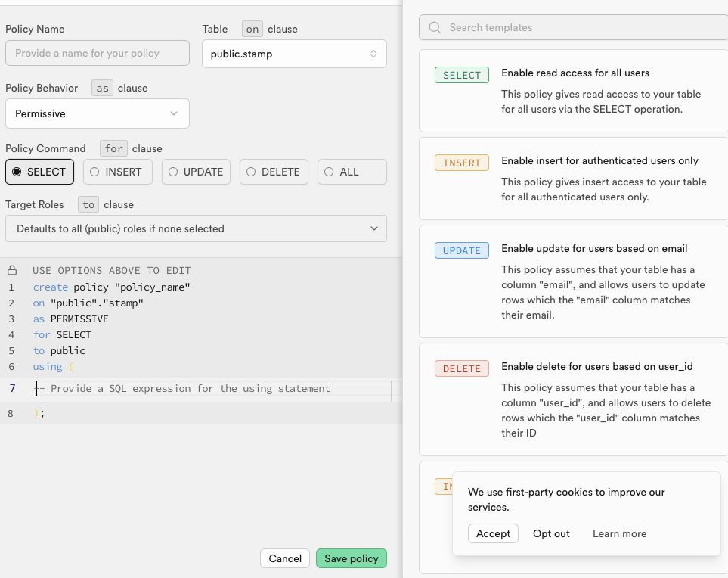728x578 pixels.
Task: Select the green SELECT template badge
Action: pos(461,75)
